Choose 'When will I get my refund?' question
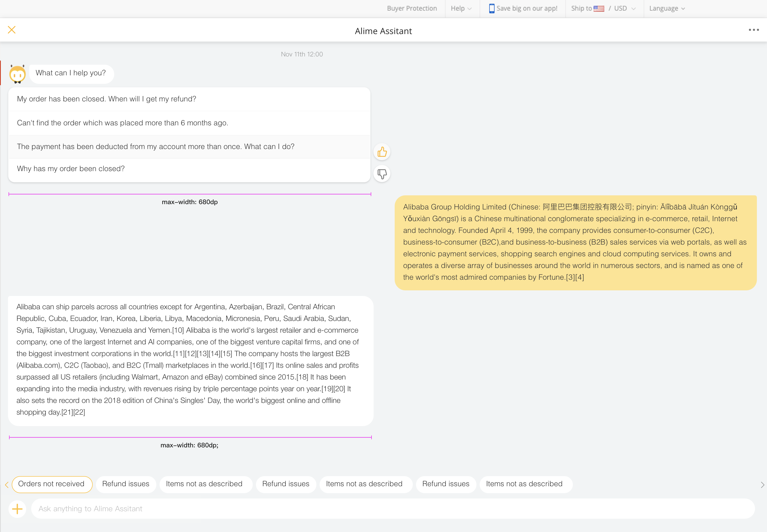Screen dimensions: 767x532 pos(107,99)
